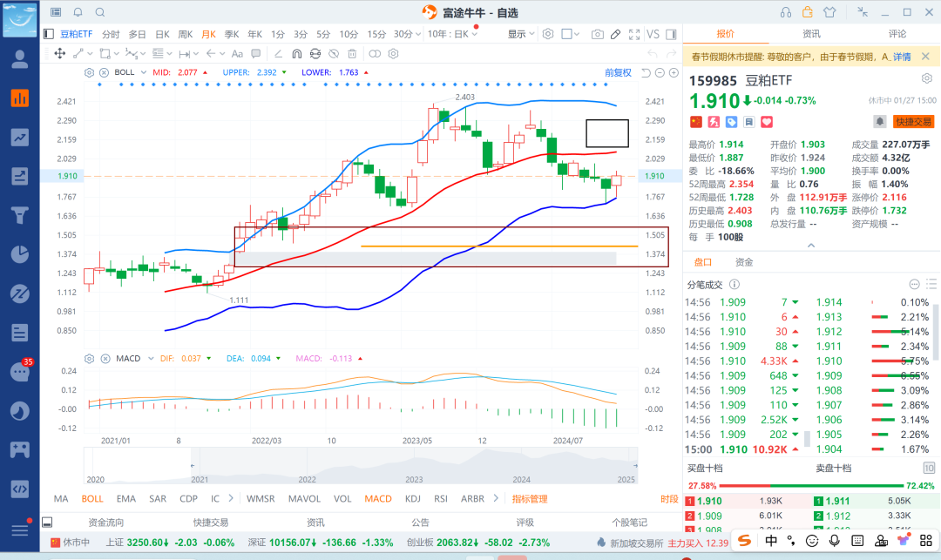Viewport: 941px width, 560px height.
Task: Switch to 资金 capital tab
Action: coord(744,262)
